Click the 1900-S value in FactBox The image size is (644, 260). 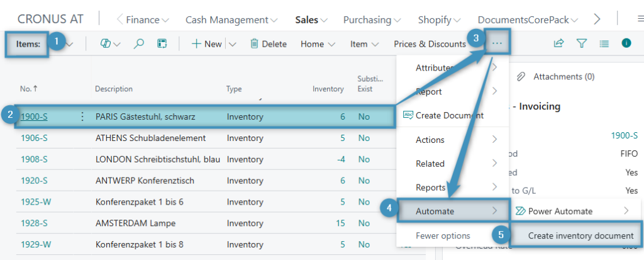tap(625, 135)
